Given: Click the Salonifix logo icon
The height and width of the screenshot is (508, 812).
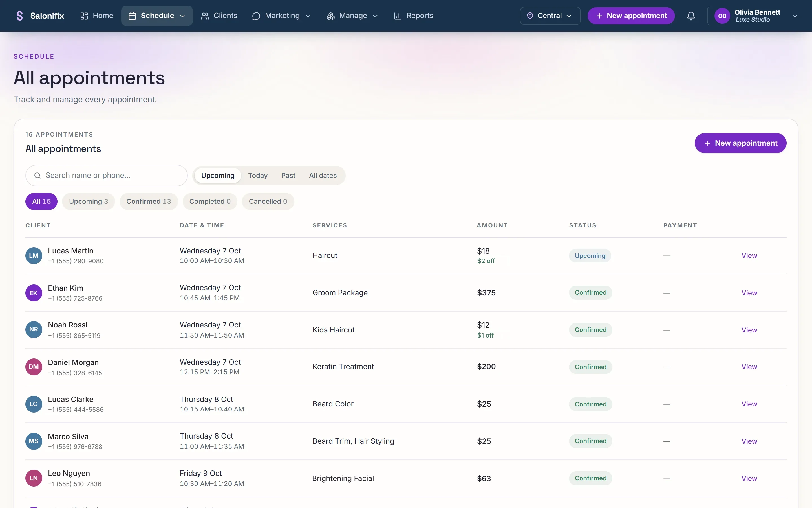Looking at the screenshot, I should pyautogui.click(x=20, y=16).
